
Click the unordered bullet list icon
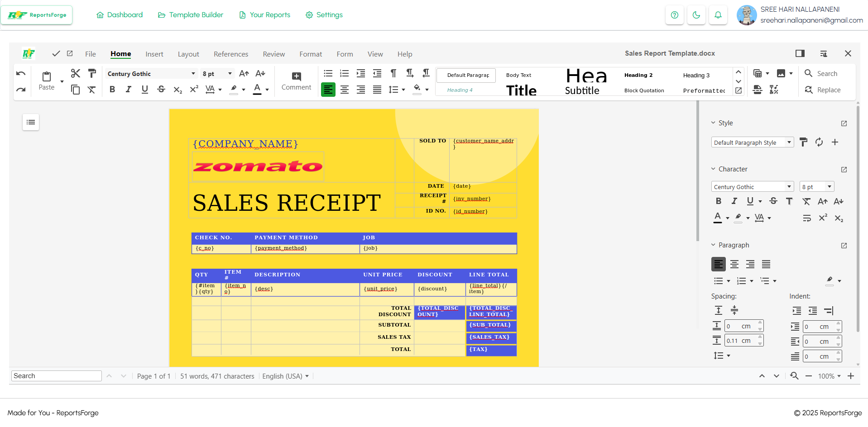pos(328,73)
